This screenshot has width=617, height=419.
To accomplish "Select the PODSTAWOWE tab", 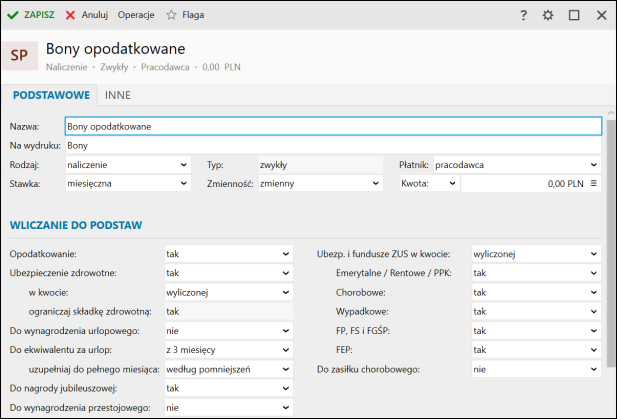I will pos(52,95).
